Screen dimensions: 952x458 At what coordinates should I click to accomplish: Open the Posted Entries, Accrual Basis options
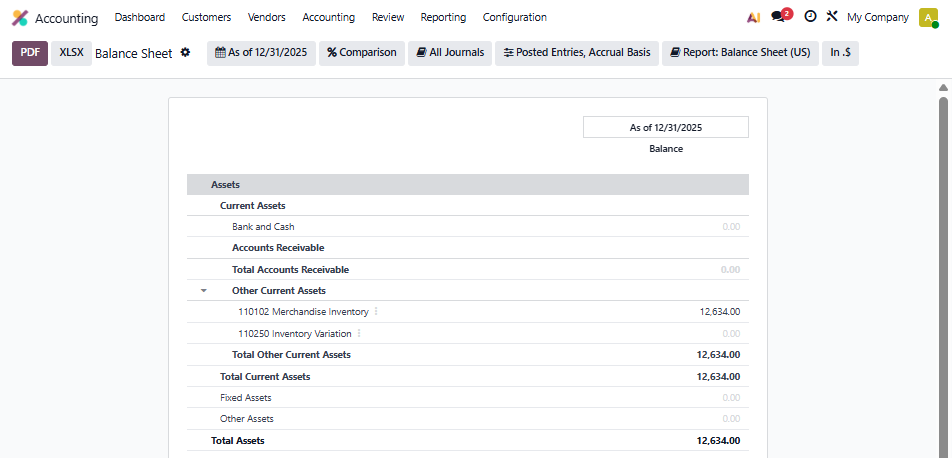point(576,53)
